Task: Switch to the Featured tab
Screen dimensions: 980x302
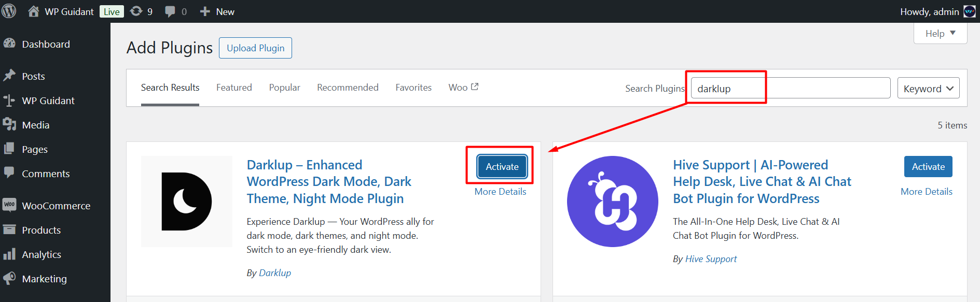Action: tap(234, 88)
